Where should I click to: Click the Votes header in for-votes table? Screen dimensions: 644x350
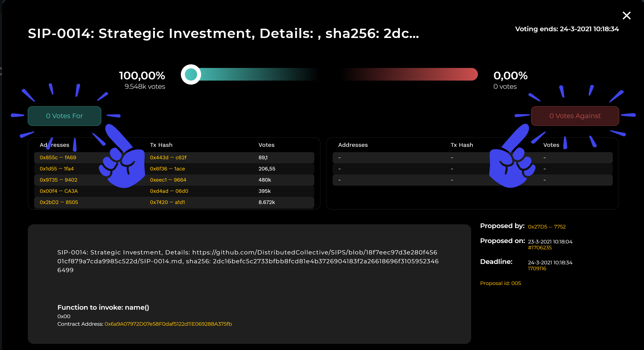(266, 145)
